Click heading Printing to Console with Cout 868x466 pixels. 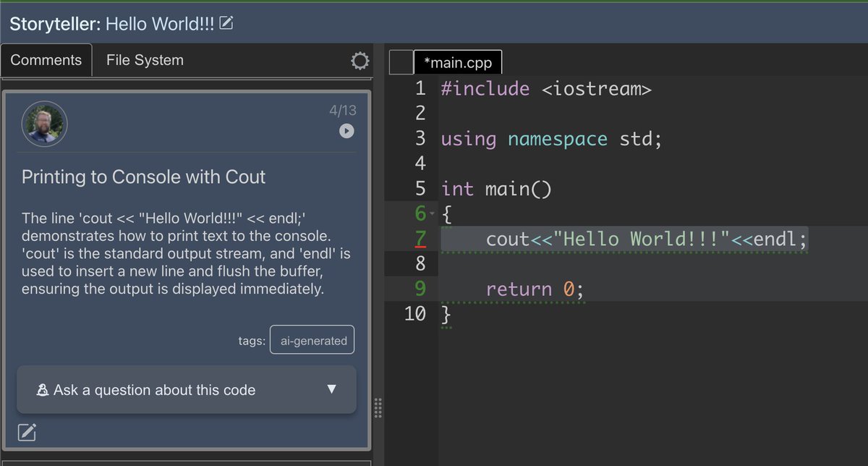pos(143,177)
